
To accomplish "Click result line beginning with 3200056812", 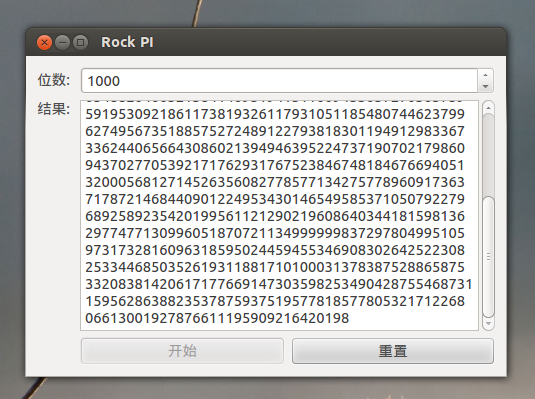I will point(275,182).
